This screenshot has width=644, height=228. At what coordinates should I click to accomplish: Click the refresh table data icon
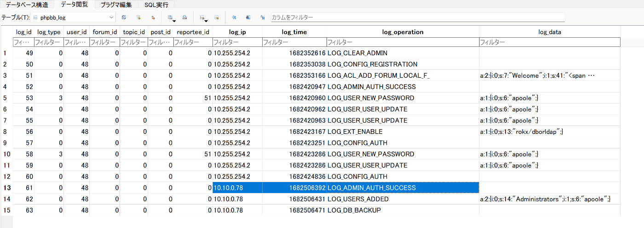coord(124,17)
